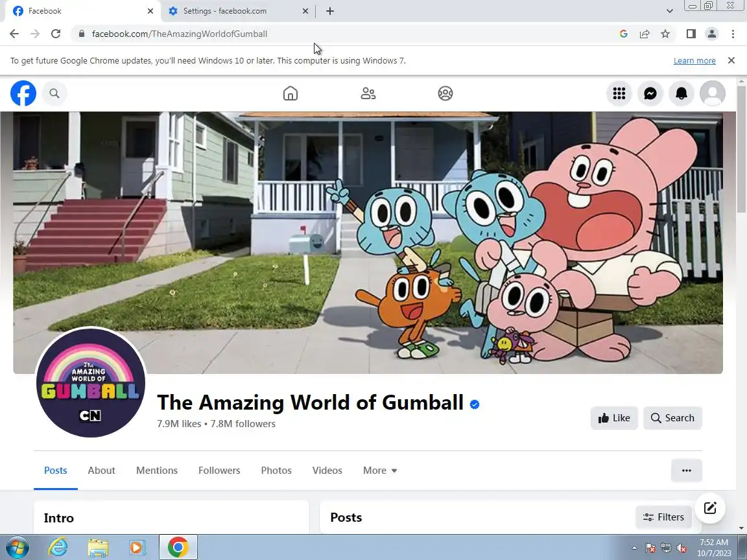The width and height of the screenshot is (747, 560).
Task: Open post Filters button
Action: click(x=663, y=517)
